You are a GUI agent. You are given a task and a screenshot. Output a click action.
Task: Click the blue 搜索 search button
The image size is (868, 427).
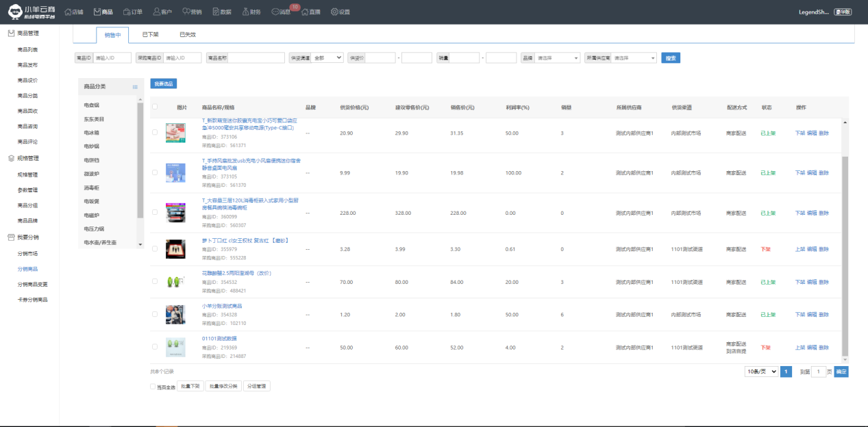671,58
